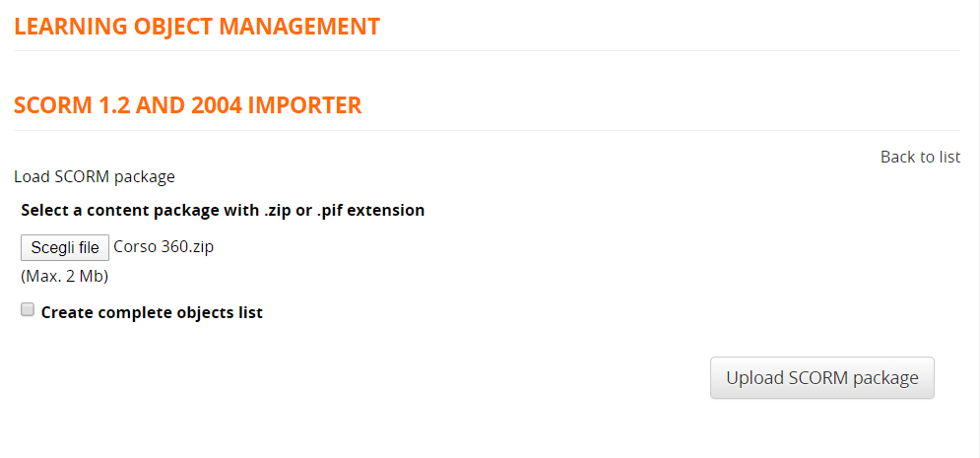Click the divider below Learning Object Management
Viewport: 980px width, 458px height.
click(x=487, y=50)
